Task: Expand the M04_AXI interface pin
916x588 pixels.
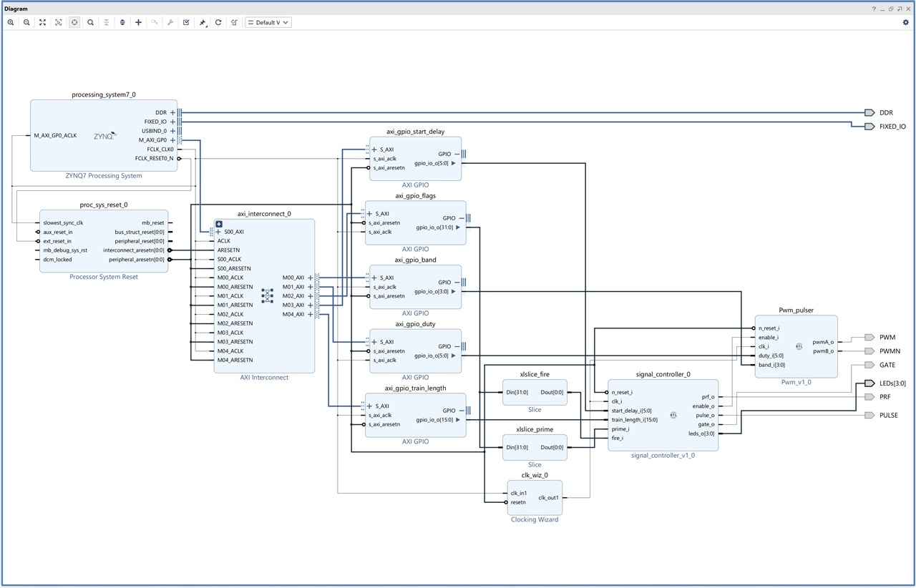Action: pyautogui.click(x=310, y=314)
